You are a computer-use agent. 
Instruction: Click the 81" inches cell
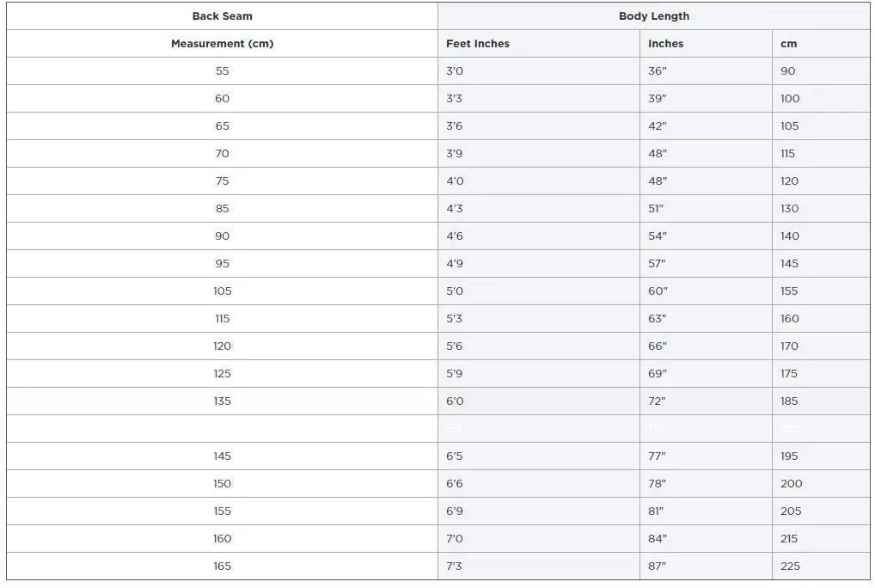(x=656, y=511)
